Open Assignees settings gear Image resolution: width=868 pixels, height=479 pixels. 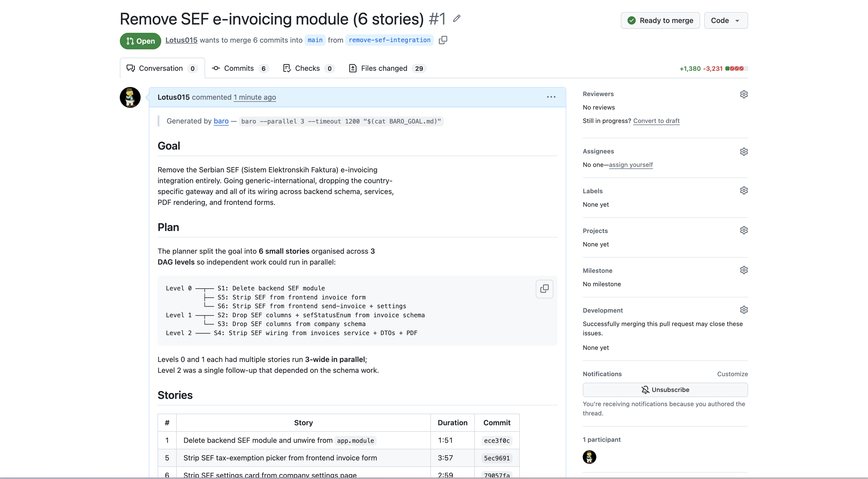coord(744,151)
